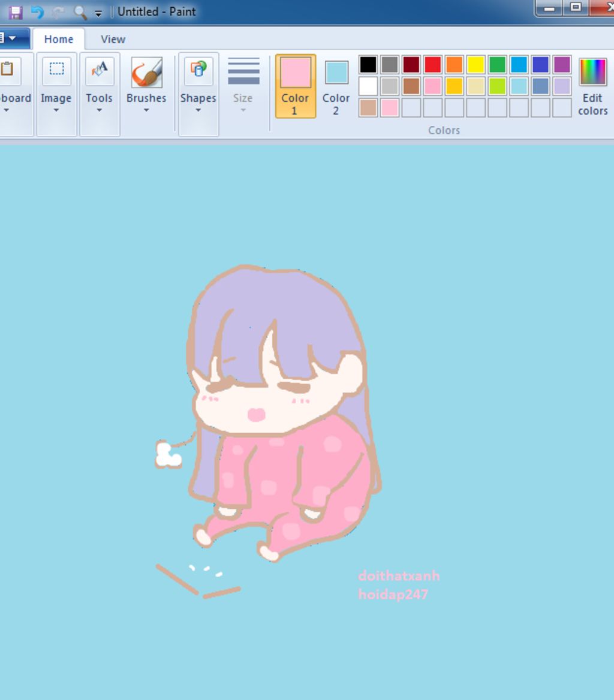Pick the purple color swatch
This screenshot has width=614, height=700.
pyautogui.click(x=562, y=65)
